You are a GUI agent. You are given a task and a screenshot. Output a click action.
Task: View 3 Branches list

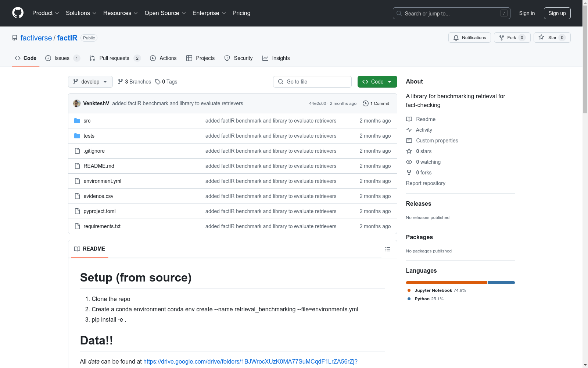[135, 82]
